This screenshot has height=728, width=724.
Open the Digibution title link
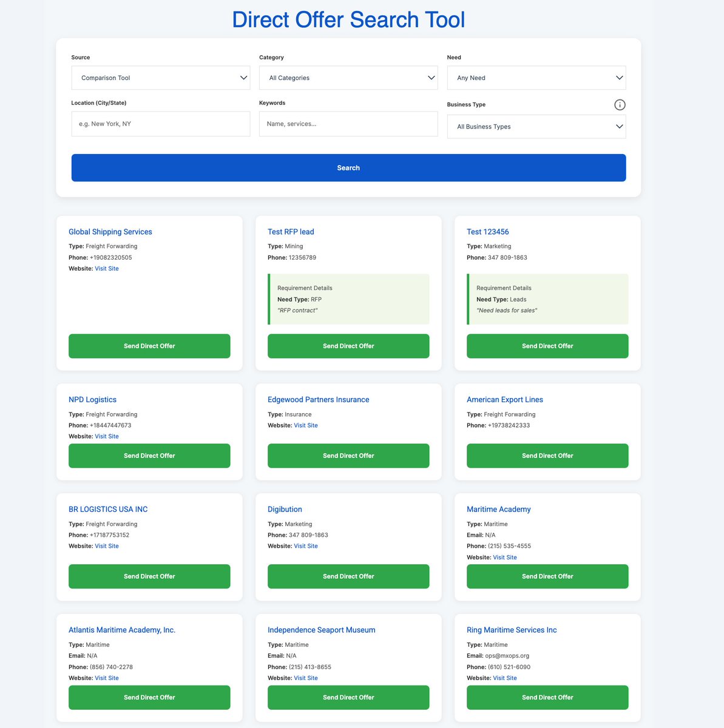285,510
